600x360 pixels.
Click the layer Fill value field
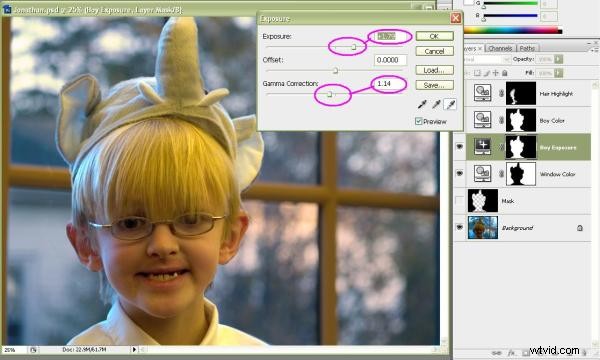[x=545, y=73]
